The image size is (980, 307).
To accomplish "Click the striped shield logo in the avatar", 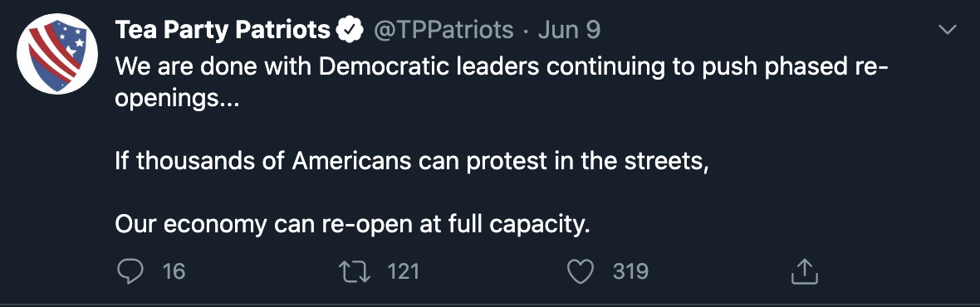I will click(55, 55).
